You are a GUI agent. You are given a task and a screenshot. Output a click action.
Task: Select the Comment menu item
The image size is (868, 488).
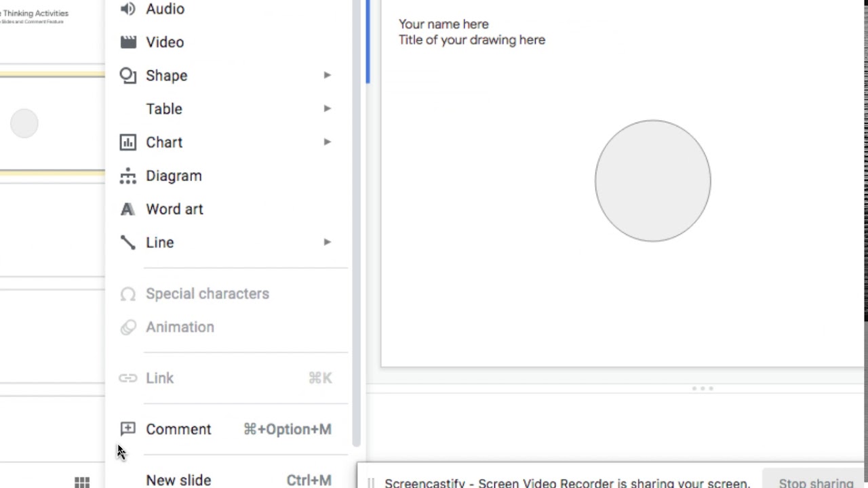pos(230,429)
